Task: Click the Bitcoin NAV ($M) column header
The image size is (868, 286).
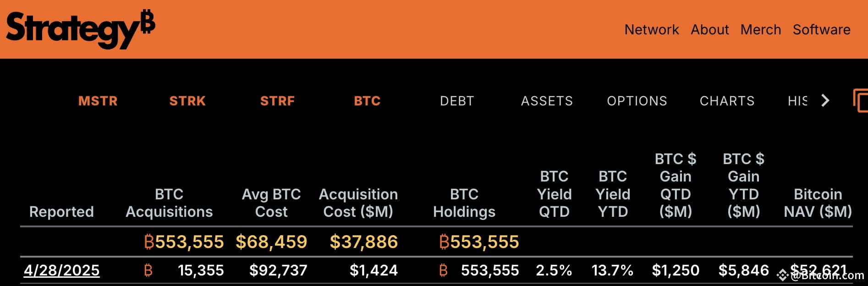Action: pyautogui.click(x=818, y=203)
